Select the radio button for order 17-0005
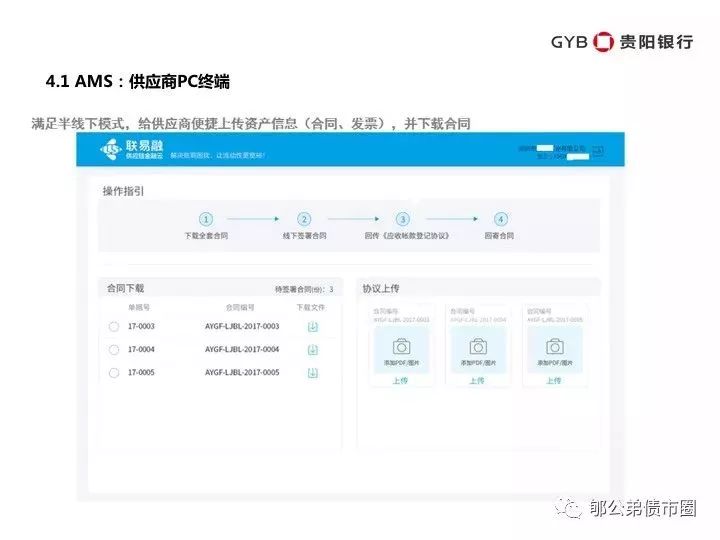Screen dimensions: 720x540 (114, 372)
